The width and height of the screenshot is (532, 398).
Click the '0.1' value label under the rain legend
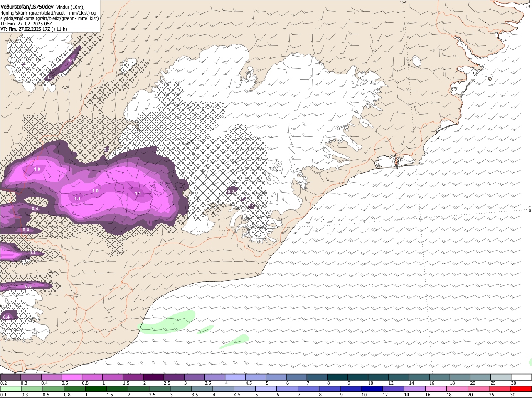pos(4,395)
